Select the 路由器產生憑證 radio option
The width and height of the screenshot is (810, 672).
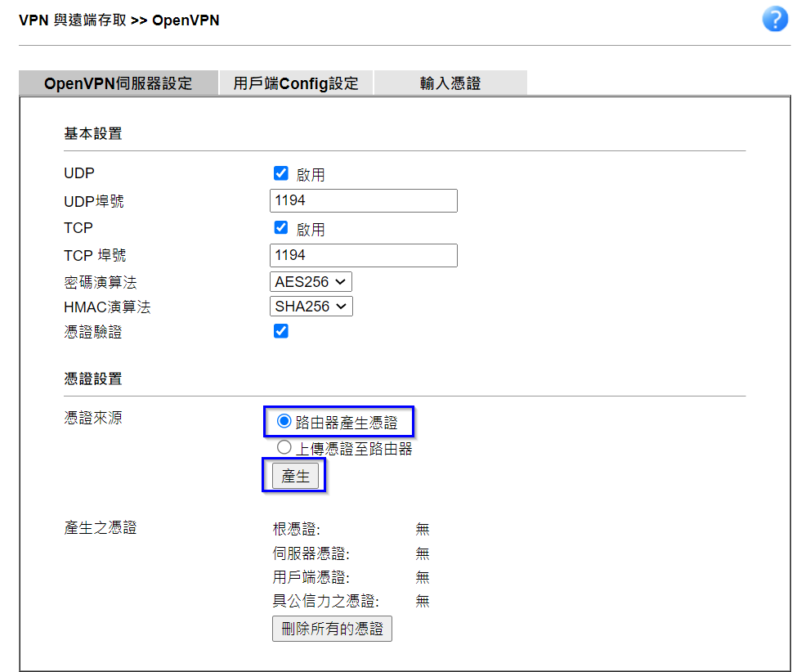click(284, 422)
